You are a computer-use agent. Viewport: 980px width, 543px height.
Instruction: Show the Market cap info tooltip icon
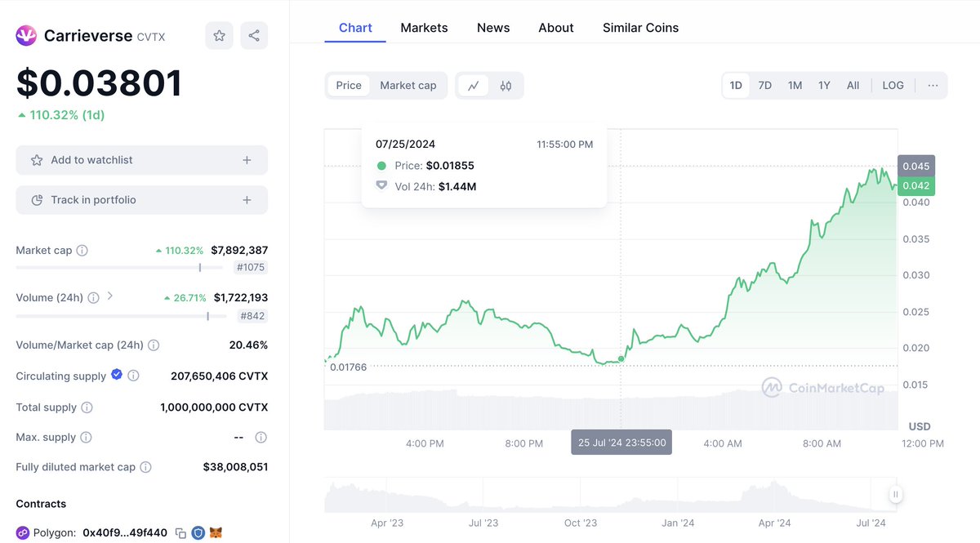[82, 251]
